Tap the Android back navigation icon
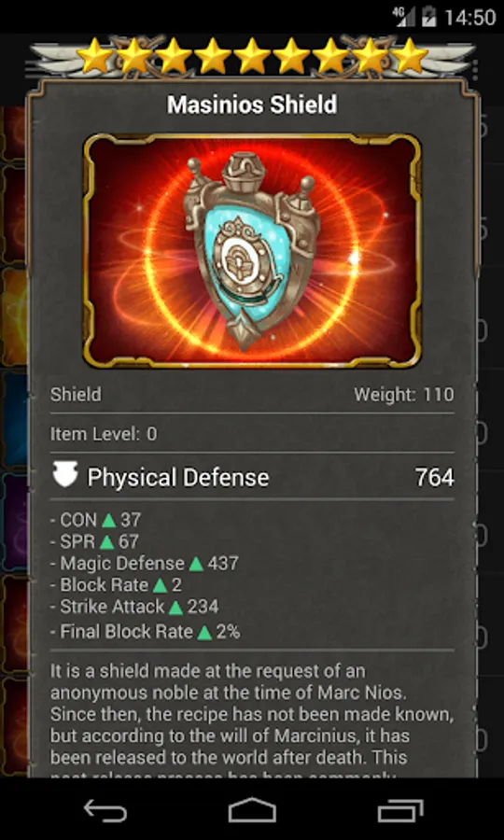This screenshot has width=504, height=840. pyautogui.click(x=105, y=810)
